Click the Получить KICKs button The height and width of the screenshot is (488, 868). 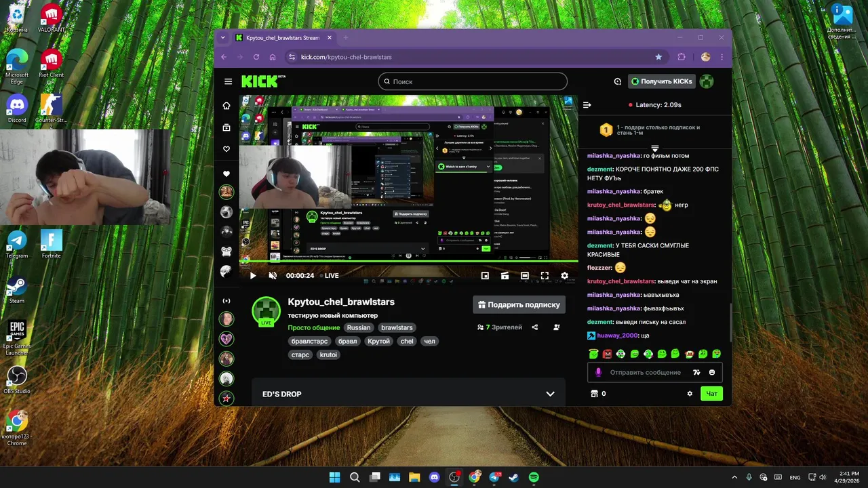[661, 81]
